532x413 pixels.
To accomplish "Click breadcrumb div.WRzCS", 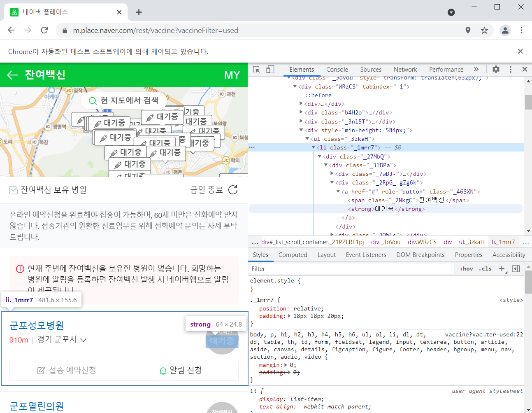I will click(422, 242).
